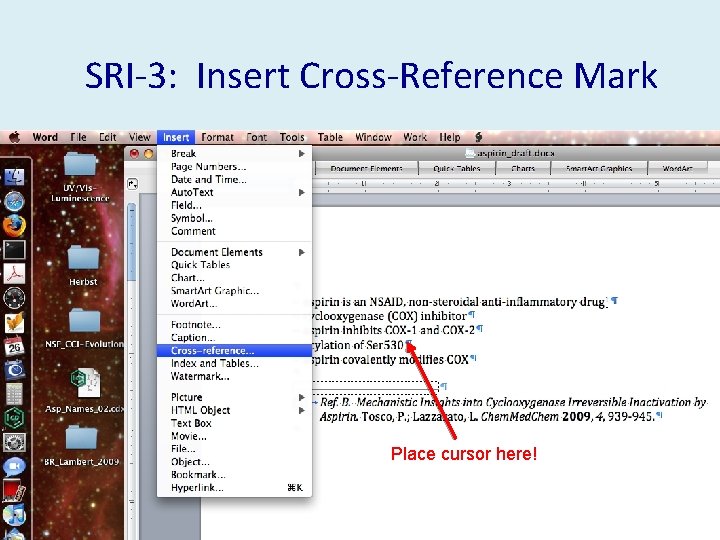Expand the Picture submenu arrow
720x540 pixels.
pos(301,397)
